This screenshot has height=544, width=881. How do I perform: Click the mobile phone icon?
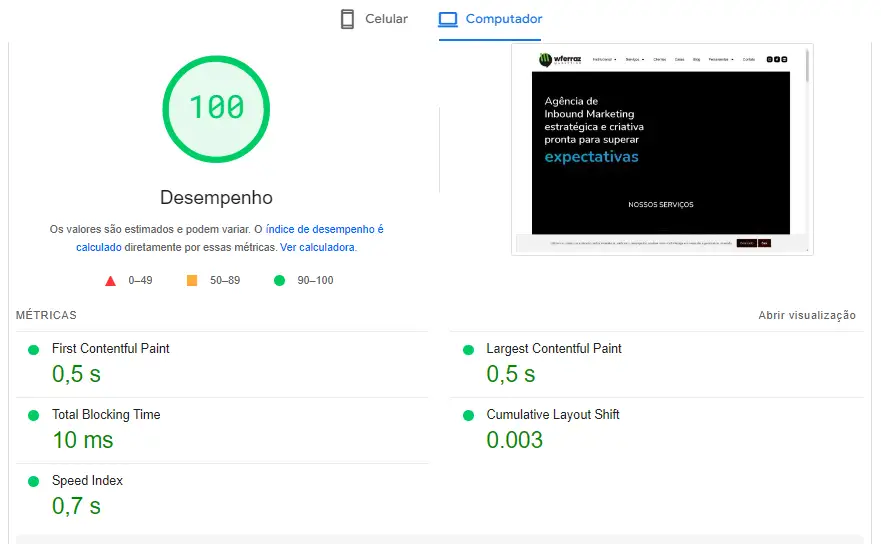pos(347,19)
